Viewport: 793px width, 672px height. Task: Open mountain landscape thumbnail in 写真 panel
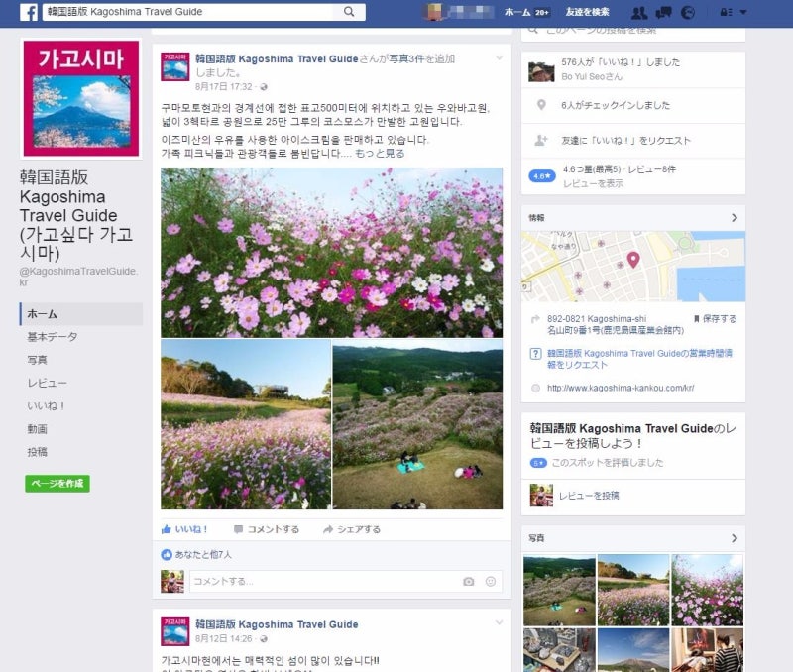click(x=633, y=650)
